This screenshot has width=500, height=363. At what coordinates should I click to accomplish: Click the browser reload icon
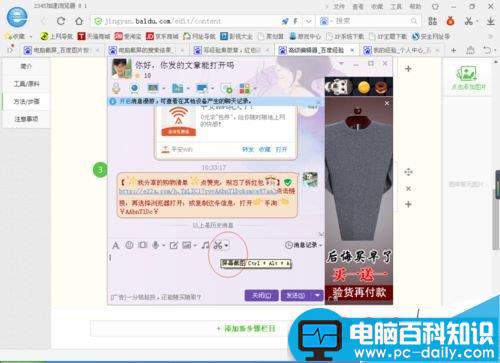click(x=61, y=21)
